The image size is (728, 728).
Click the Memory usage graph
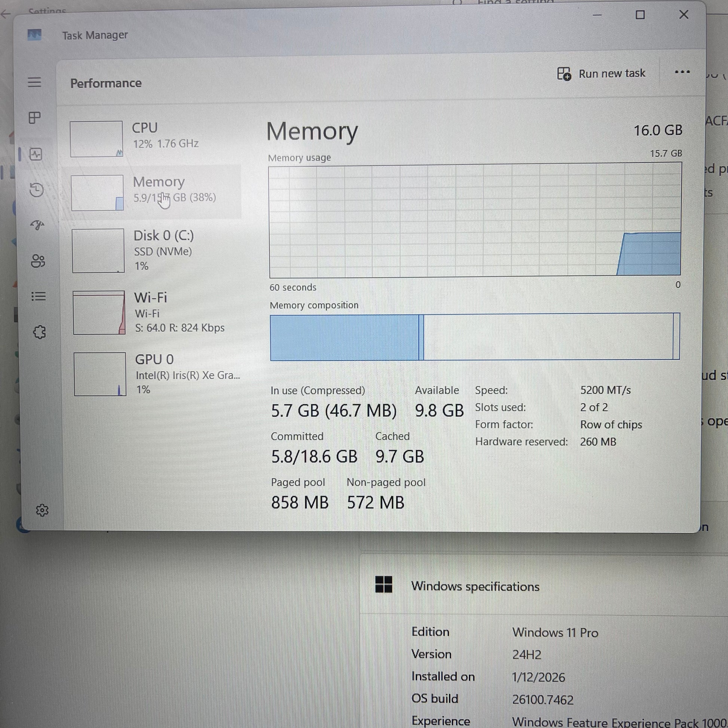pyautogui.click(x=475, y=220)
